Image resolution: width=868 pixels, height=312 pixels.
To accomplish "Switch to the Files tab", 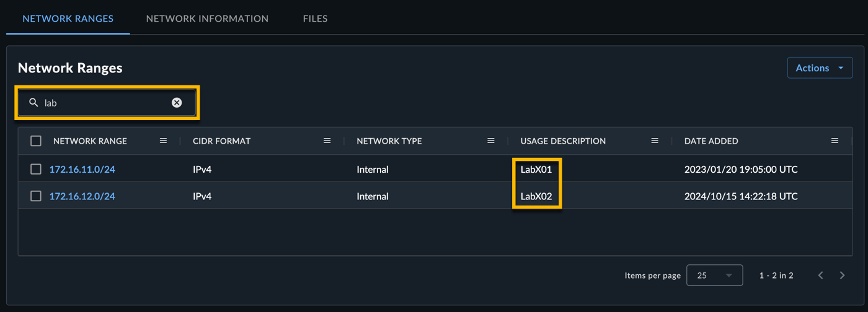I will click(315, 19).
